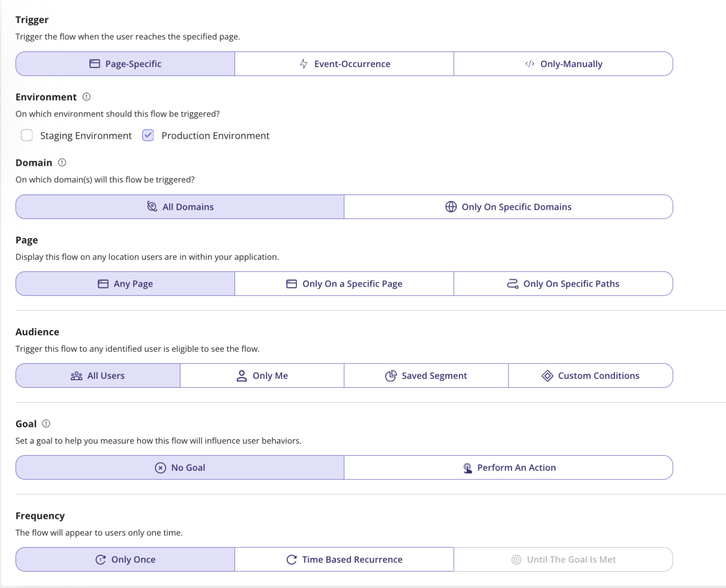The height and width of the screenshot is (588, 726).
Task: Select the All Domains option
Action: point(180,206)
